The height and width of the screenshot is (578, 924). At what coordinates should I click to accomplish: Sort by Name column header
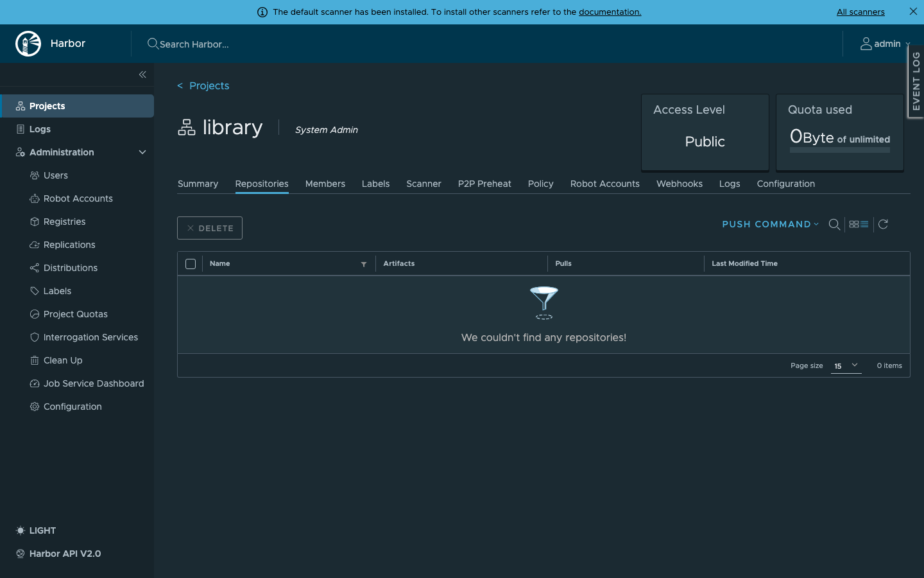pos(219,263)
